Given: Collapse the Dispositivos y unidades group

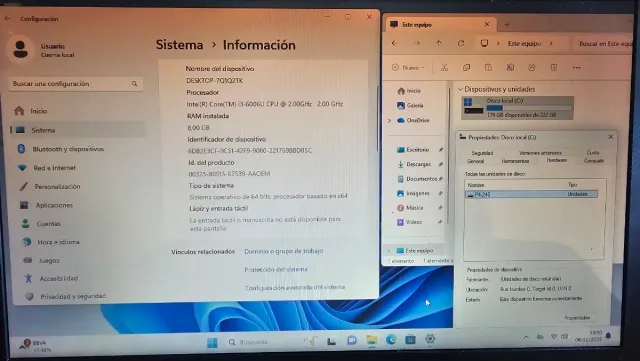Looking at the screenshot, I should tap(460, 89).
